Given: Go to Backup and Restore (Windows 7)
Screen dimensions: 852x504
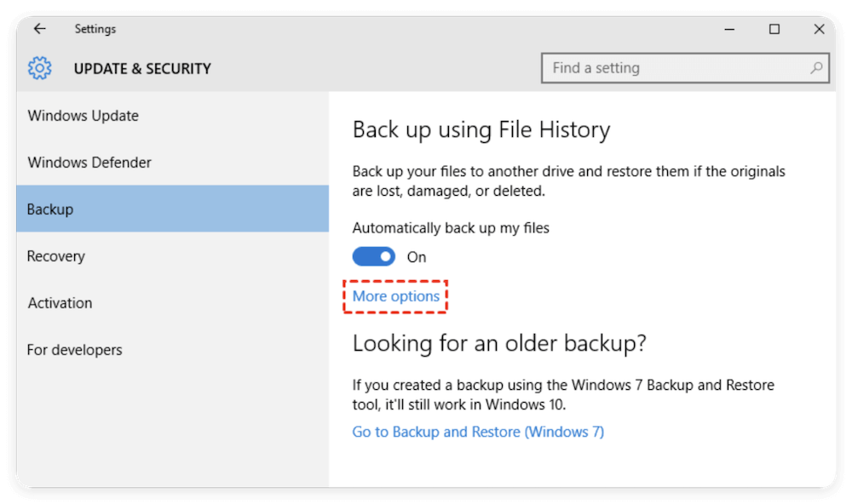Looking at the screenshot, I should pos(478,432).
